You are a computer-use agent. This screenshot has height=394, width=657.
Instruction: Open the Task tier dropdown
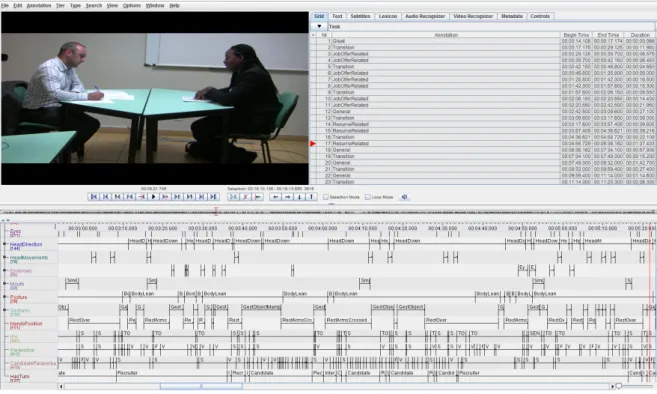click(319, 26)
